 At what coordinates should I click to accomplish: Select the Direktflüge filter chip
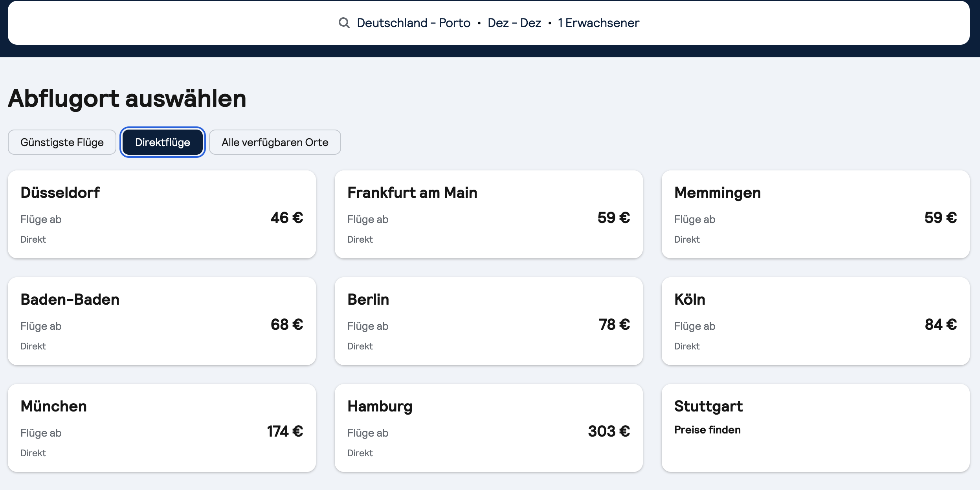point(163,142)
